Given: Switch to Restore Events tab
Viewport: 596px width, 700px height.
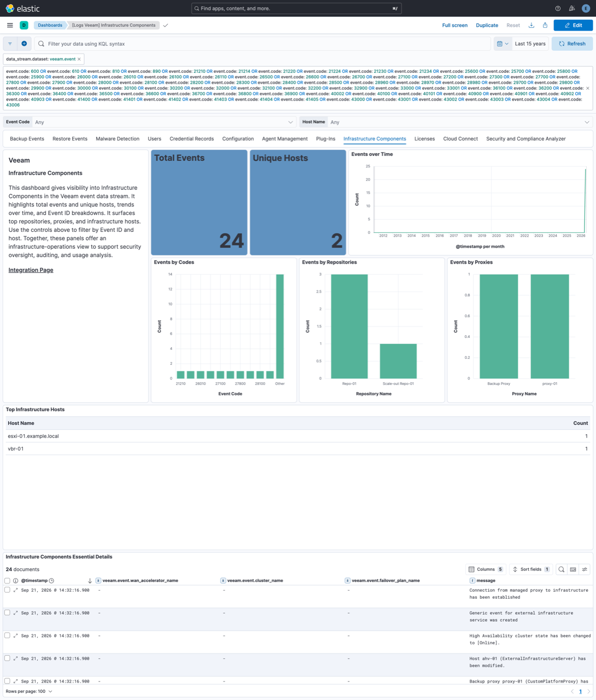Looking at the screenshot, I should [70, 139].
